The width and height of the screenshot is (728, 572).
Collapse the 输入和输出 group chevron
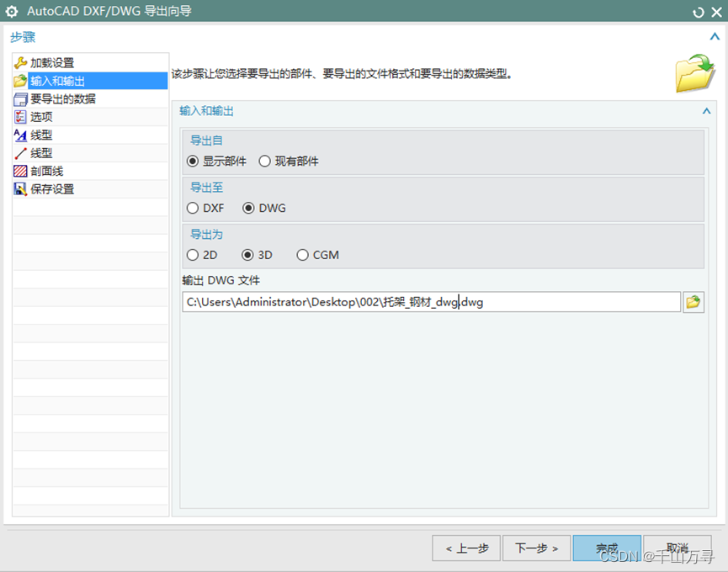tap(706, 111)
